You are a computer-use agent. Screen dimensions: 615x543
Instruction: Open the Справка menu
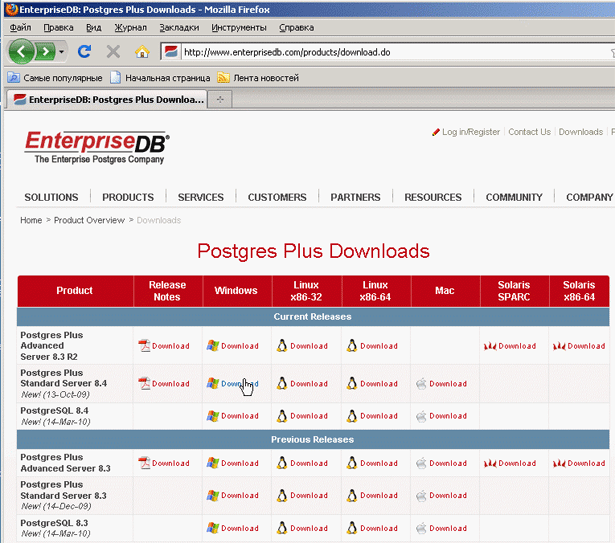click(297, 27)
